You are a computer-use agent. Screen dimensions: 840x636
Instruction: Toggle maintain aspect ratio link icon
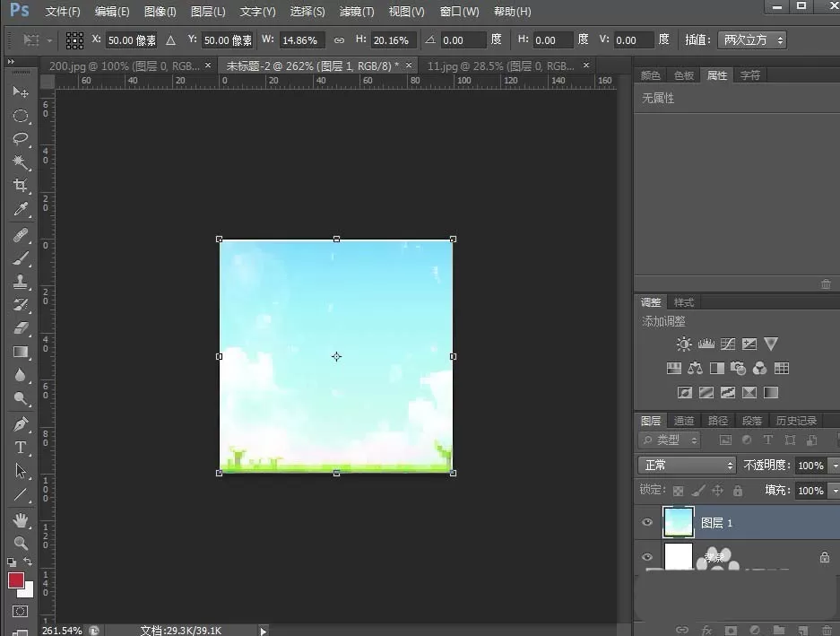click(339, 40)
